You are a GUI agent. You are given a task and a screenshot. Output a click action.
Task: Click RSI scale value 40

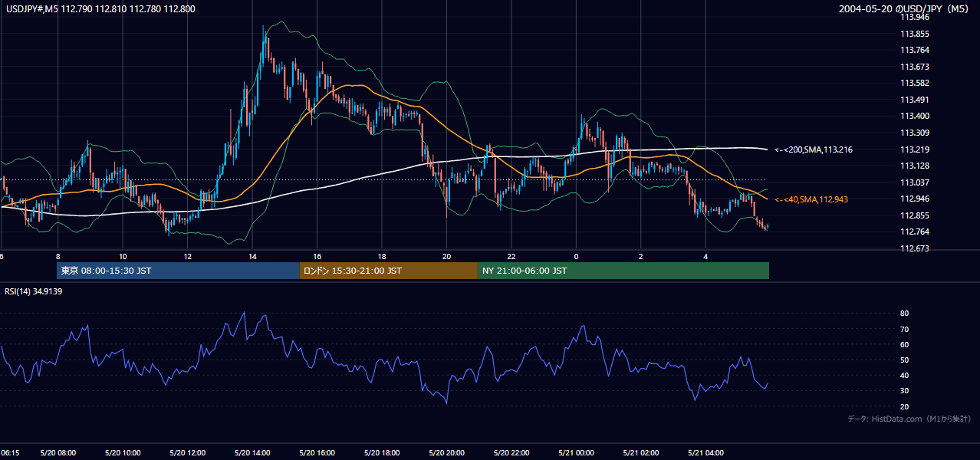[x=905, y=375]
